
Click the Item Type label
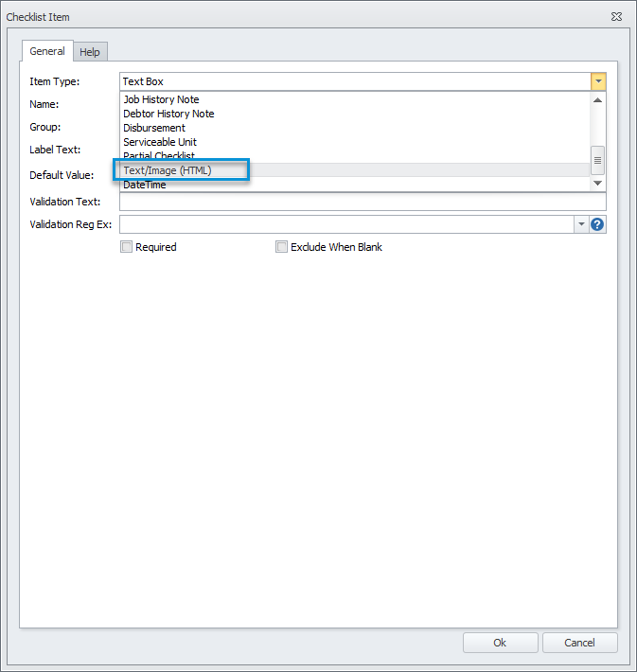[x=55, y=81]
